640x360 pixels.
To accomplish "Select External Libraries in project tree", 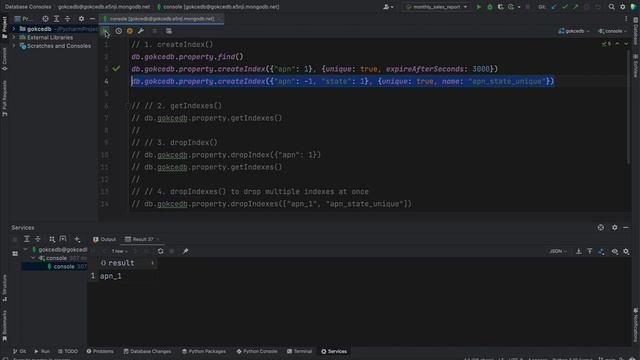I will click(50, 38).
